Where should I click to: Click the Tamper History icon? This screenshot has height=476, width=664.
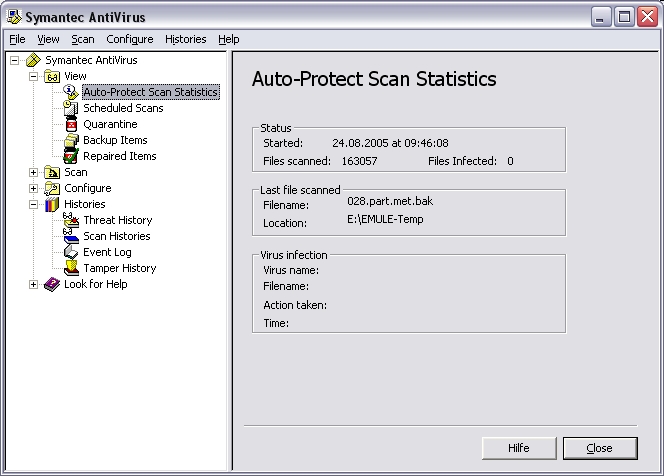tap(71, 268)
